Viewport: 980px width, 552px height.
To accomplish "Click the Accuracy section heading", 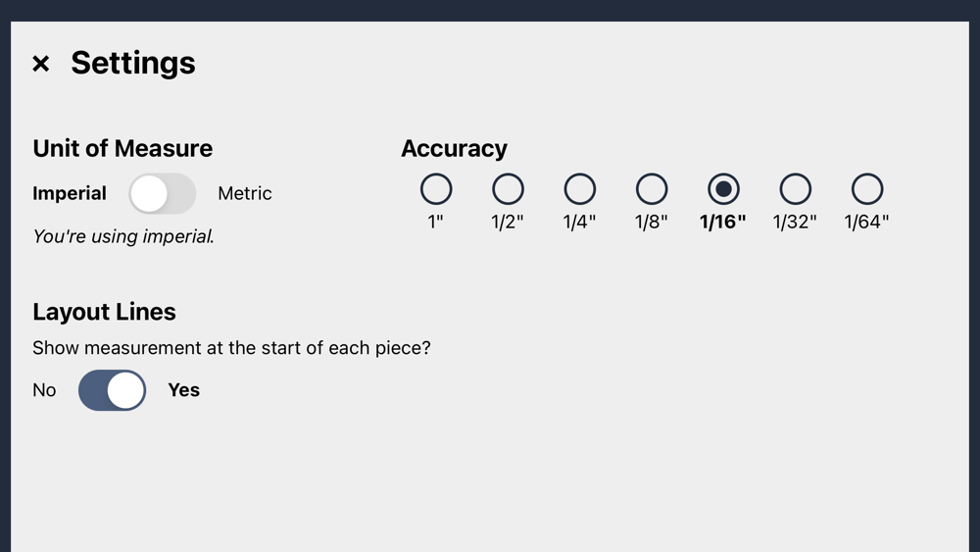I will [x=454, y=148].
